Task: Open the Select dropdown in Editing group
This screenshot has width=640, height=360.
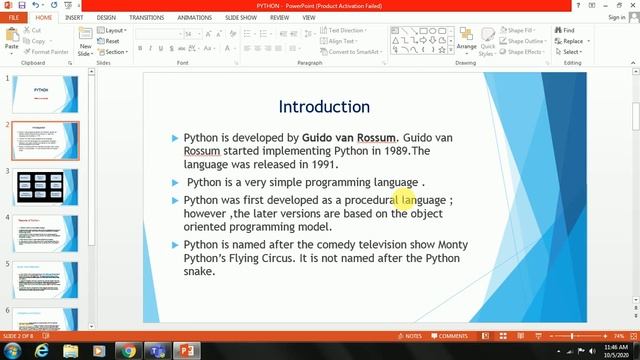Action: point(569,52)
